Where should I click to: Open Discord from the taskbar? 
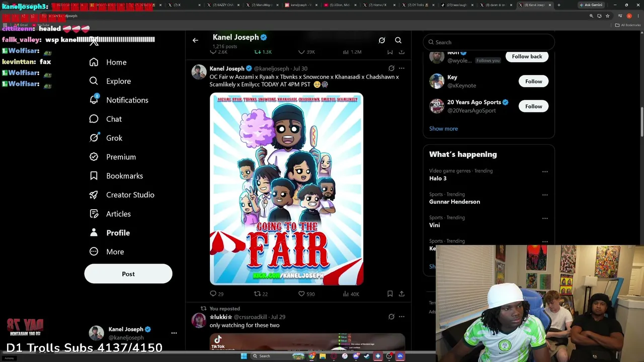coord(356,356)
